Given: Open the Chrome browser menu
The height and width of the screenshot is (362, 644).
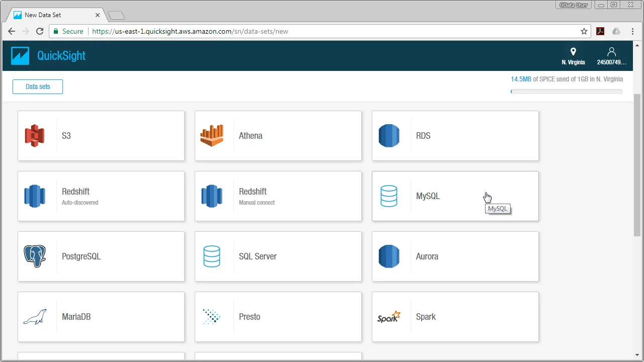Looking at the screenshot, I should tap(632, 31).
